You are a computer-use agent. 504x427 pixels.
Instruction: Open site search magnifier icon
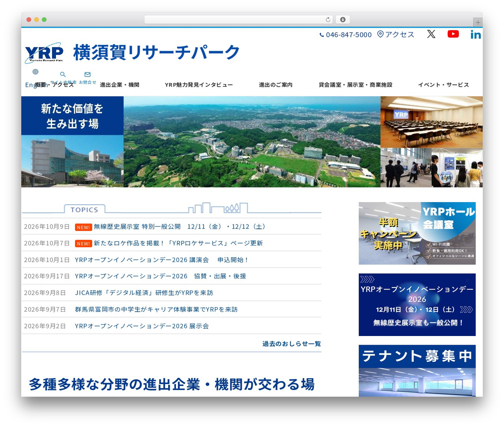pos(63,74)
